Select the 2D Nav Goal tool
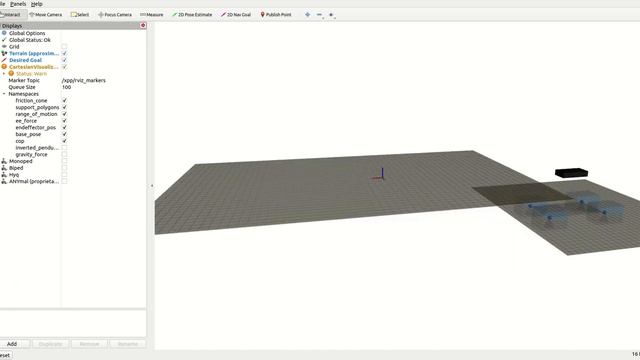 pyautogui.click(x=236, y=15)
